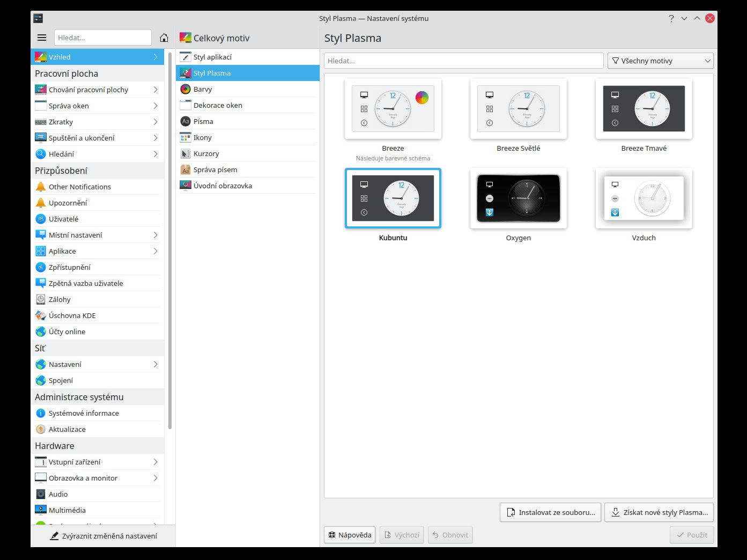Screen dimensions: 747x560
Task: Click the Účty online globe icon
Action: click(41, 331)
